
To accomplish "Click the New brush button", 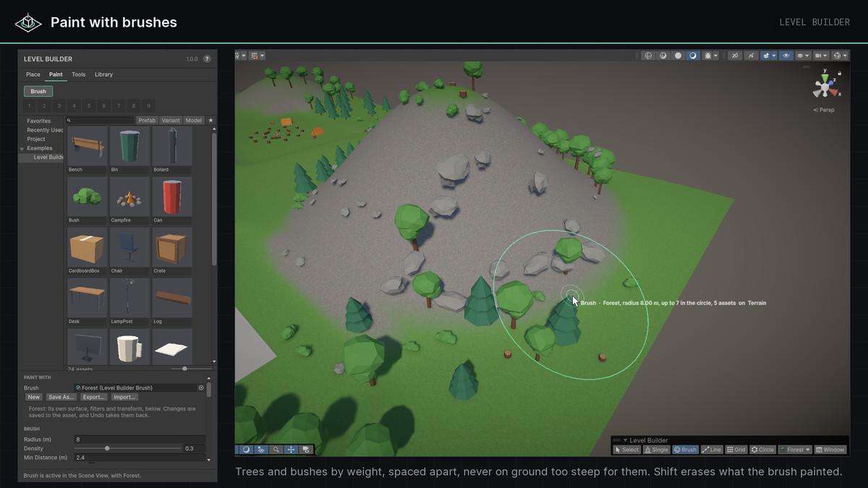I will (x=33, y=397).
